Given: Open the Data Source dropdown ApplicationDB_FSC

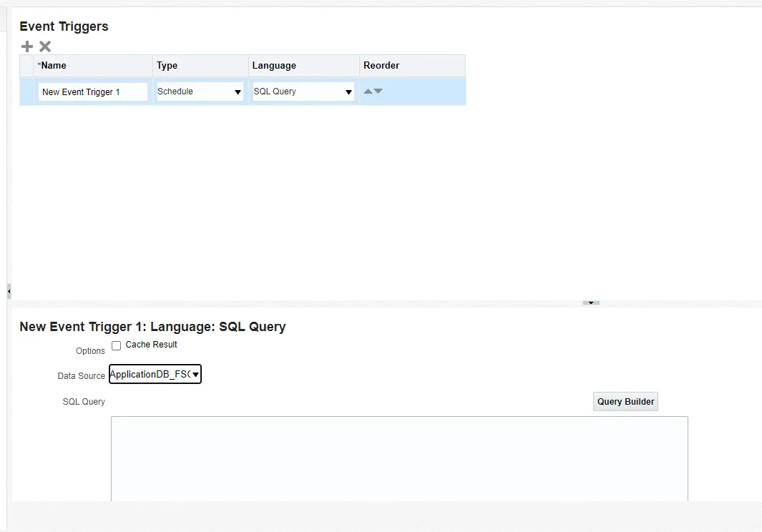Looking at the screenshot, I should pyautogui.click(x=195, y=374).
